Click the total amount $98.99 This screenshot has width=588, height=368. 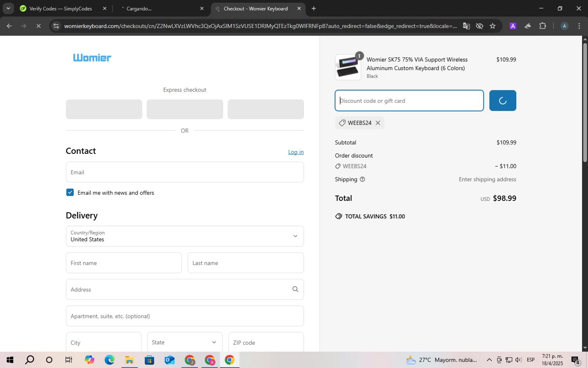pyautogui.click(x=505, y=198)
